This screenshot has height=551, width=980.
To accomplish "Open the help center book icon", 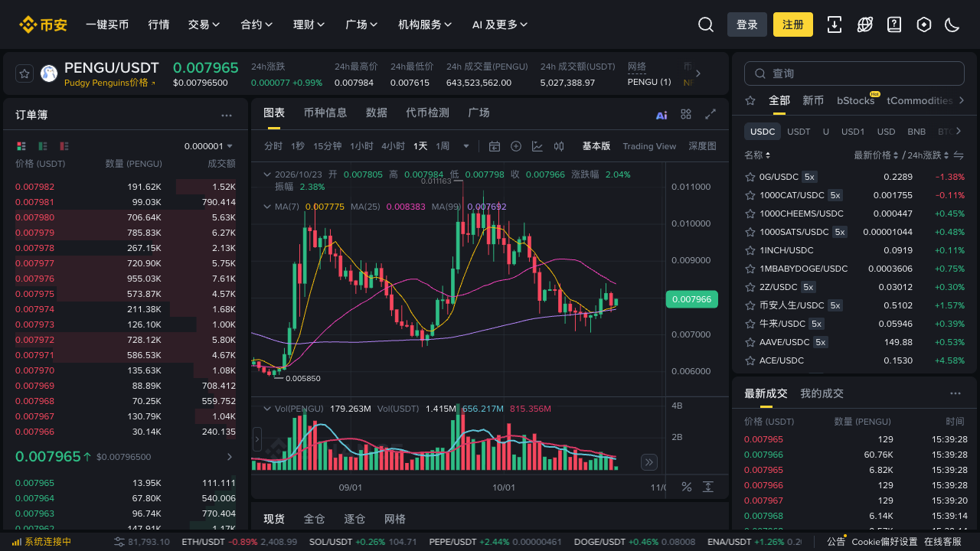I will pyautogui.click(x=894, y=24).
